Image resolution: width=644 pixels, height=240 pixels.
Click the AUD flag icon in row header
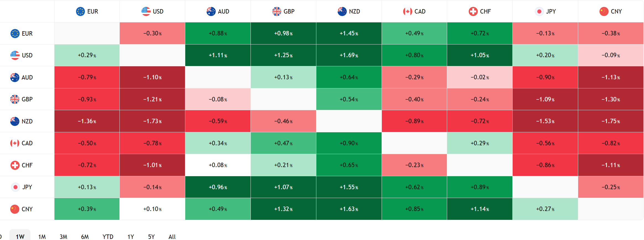tap(15, 77)
